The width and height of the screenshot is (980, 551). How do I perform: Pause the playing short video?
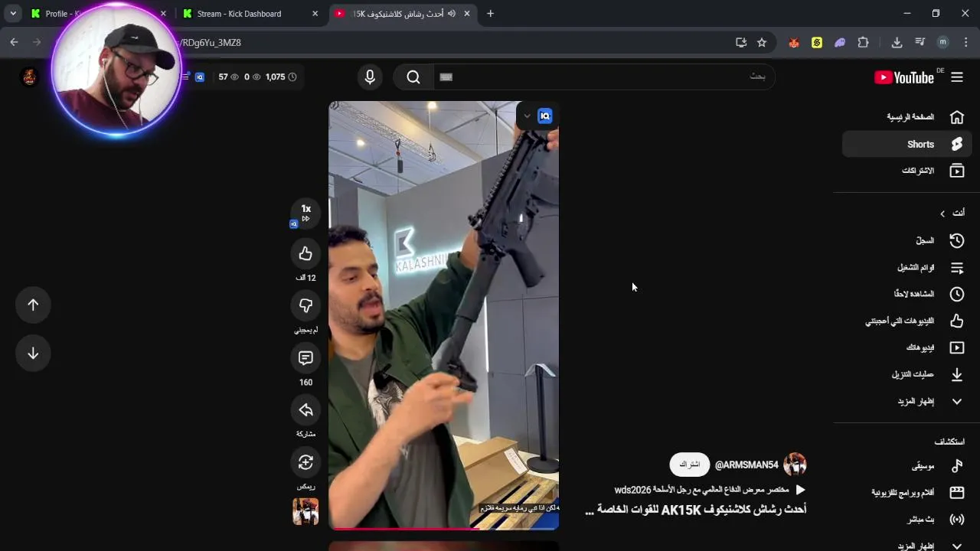coord(444,315)
